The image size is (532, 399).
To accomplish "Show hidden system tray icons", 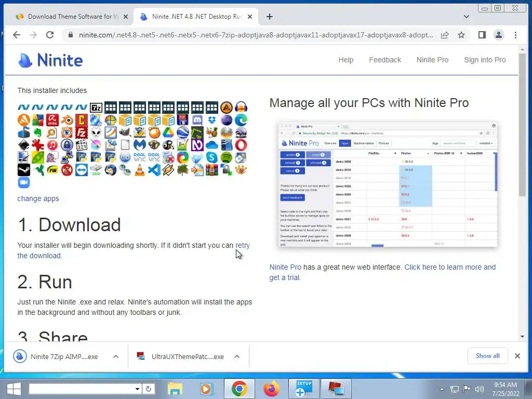I will (442, 389).
